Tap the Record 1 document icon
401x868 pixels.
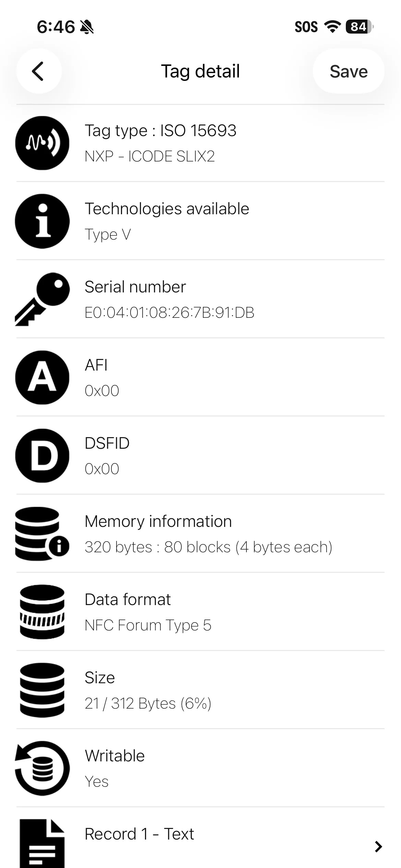click(x=42, y=844)
